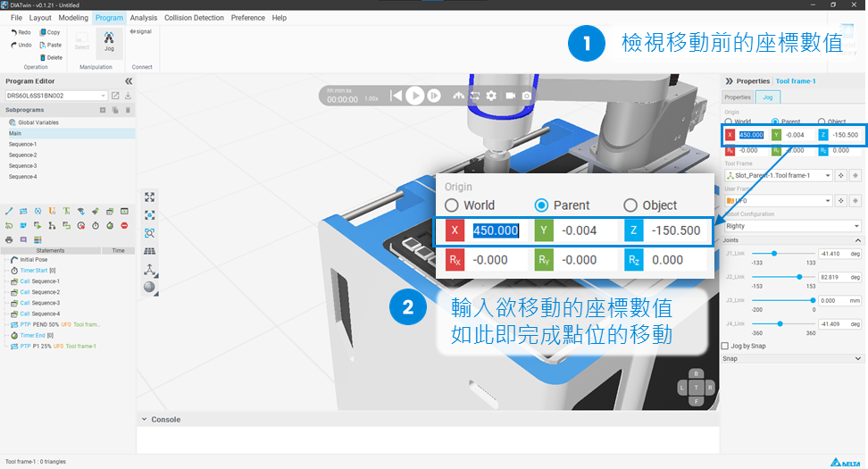Click the Copy button

pos(50,32)
